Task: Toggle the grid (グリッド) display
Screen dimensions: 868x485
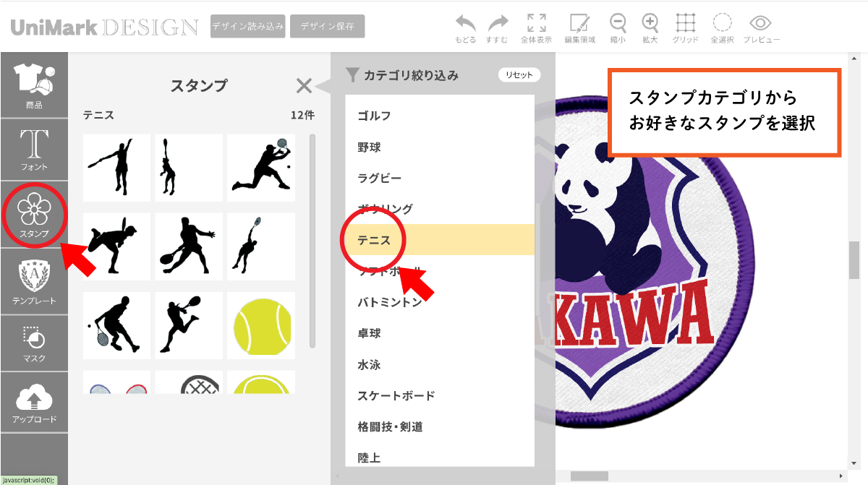Action: 685,23
